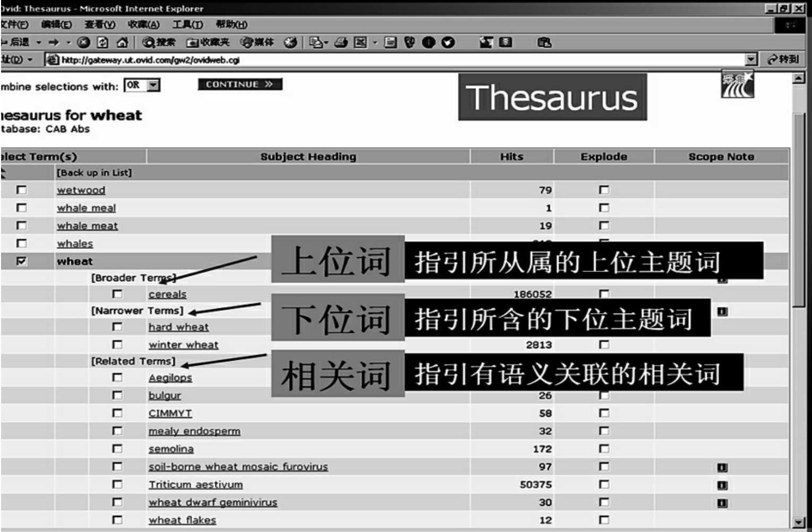Open the Forward button history dropdown arrow
The width and height of the screenshot is (812, 532).
[68, 42]
